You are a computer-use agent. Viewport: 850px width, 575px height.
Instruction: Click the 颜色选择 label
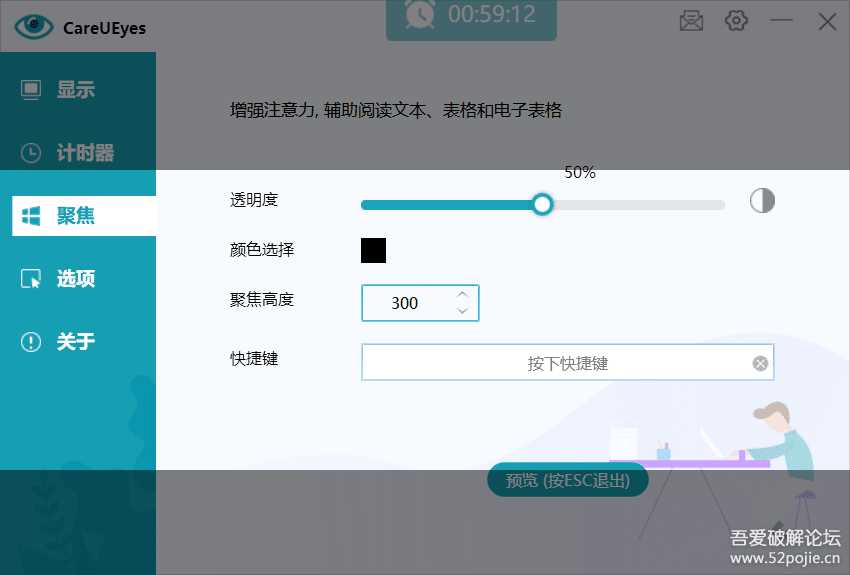pos(262,250)
